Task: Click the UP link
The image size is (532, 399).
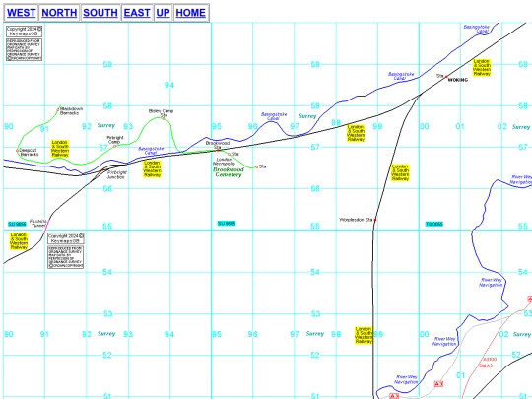Action: [163, 13]
